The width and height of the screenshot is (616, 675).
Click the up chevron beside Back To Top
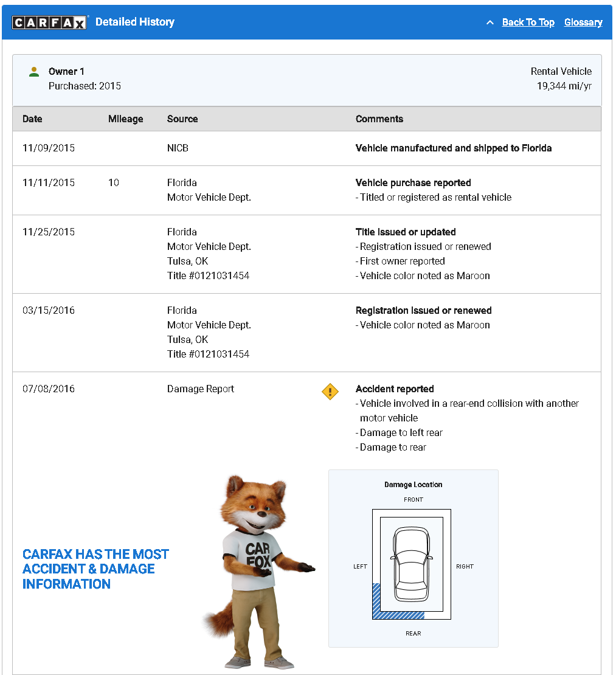(x=490, y=22)
